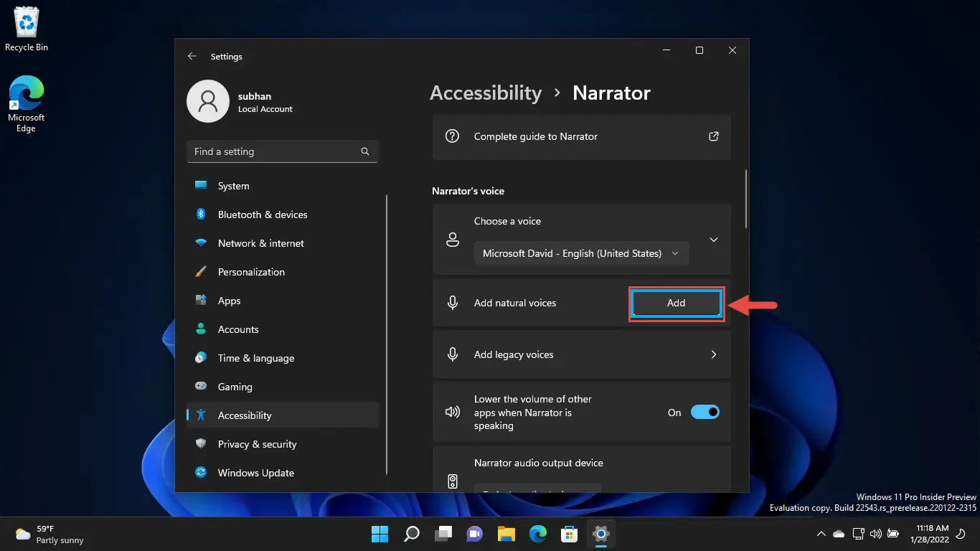Open Add legacy voices chevron
Viewport: 980px width, 551px height.
(x=714, y=354)
